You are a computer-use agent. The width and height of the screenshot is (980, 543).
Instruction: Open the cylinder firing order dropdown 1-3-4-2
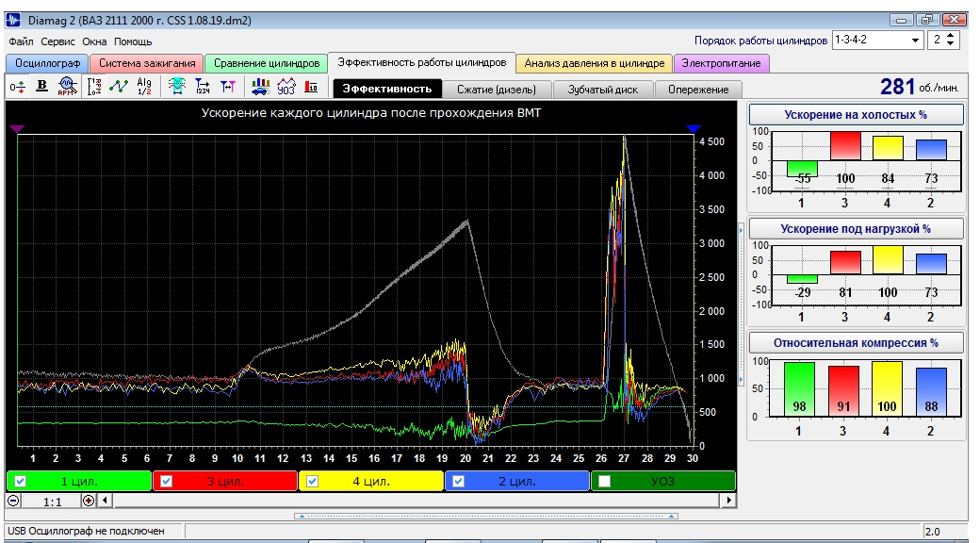click(x=916, y=40)
